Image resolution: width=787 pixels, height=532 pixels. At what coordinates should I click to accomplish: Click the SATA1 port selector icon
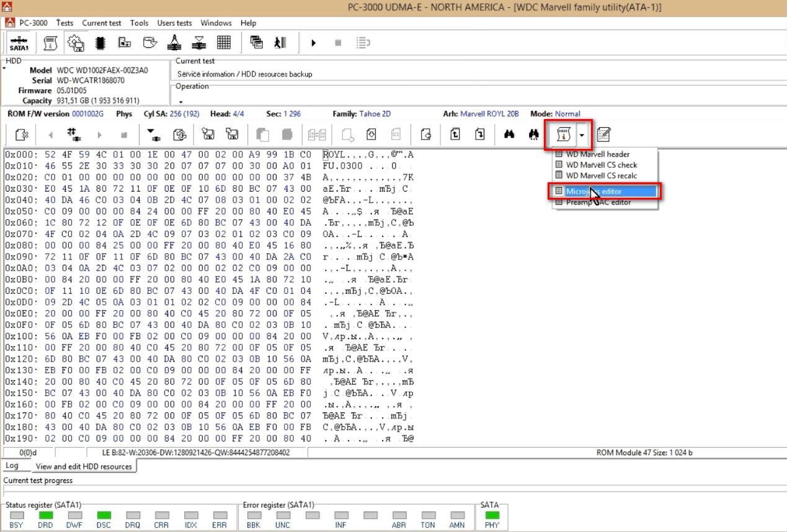(19, 43)
